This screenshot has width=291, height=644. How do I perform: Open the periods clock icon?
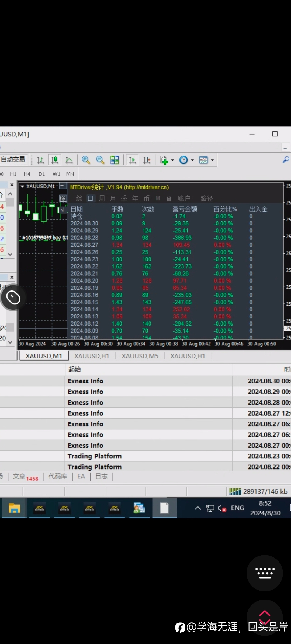(183, 160)
